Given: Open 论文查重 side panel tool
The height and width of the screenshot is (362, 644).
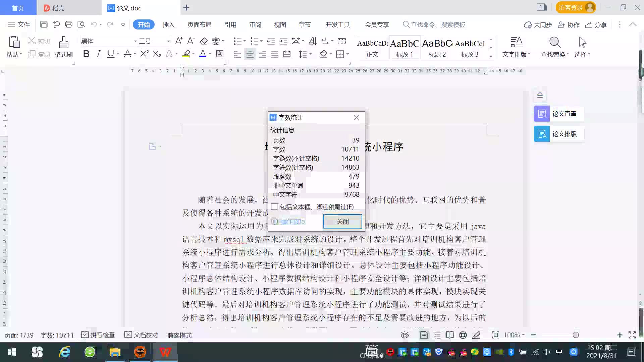Looking at the screenshot, I should tap(559, 114).
